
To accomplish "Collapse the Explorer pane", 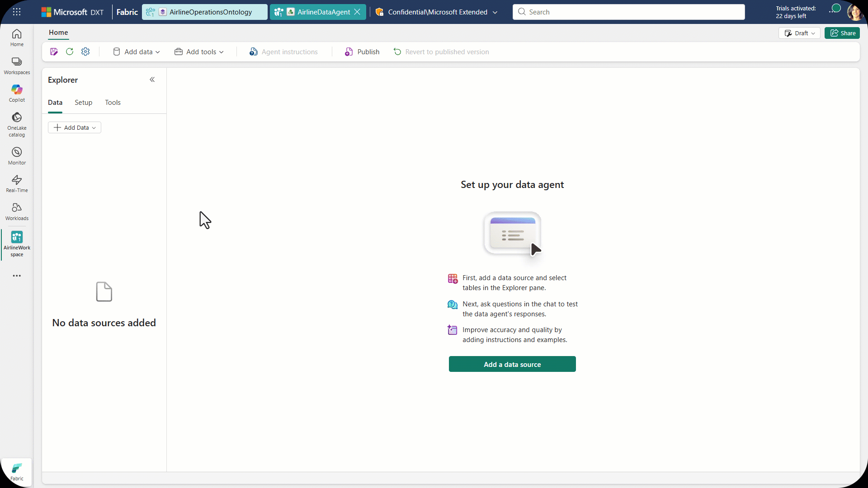I will [152, 80].
